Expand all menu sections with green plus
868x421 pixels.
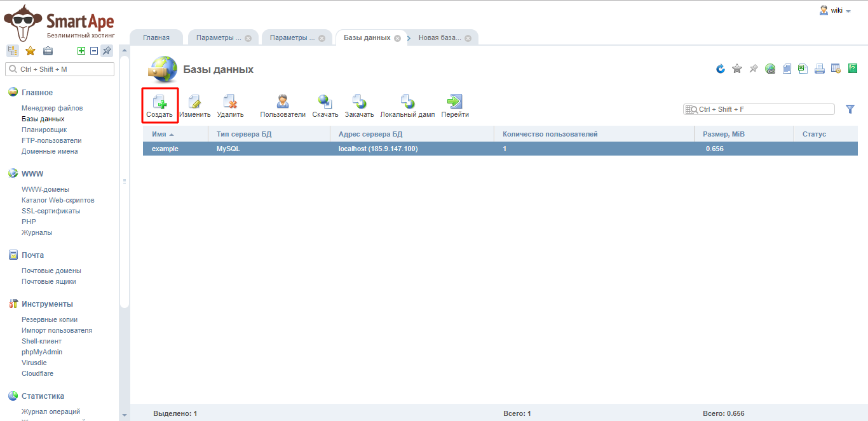pos(81,51)
